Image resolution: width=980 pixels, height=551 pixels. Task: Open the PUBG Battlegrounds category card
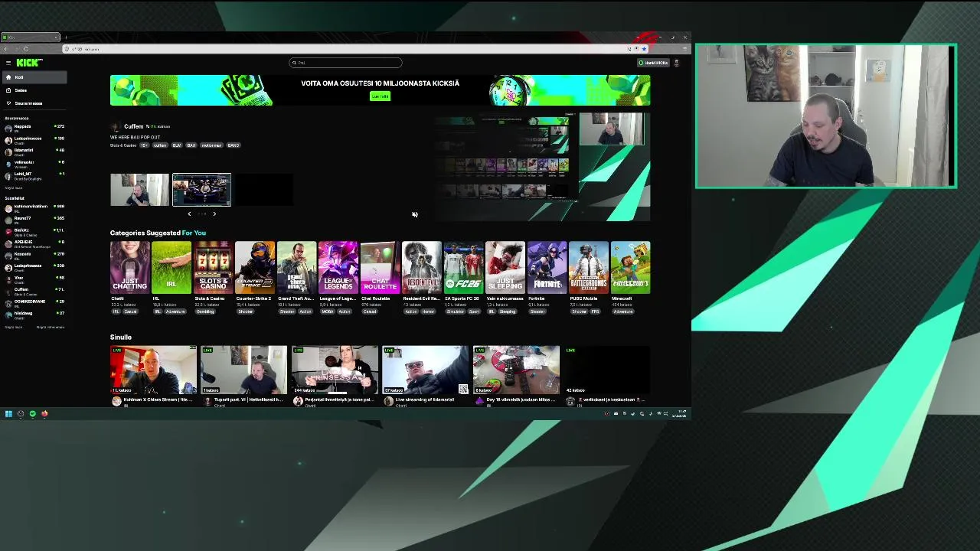(589, 268)
